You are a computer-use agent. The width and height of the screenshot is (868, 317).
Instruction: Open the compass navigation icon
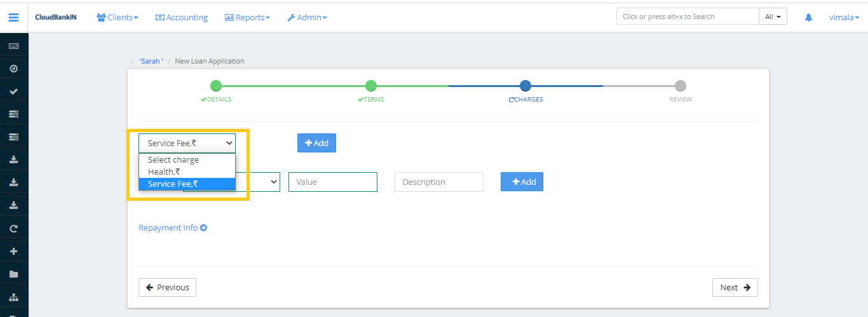pyautogui.click(x=13, y=69)
